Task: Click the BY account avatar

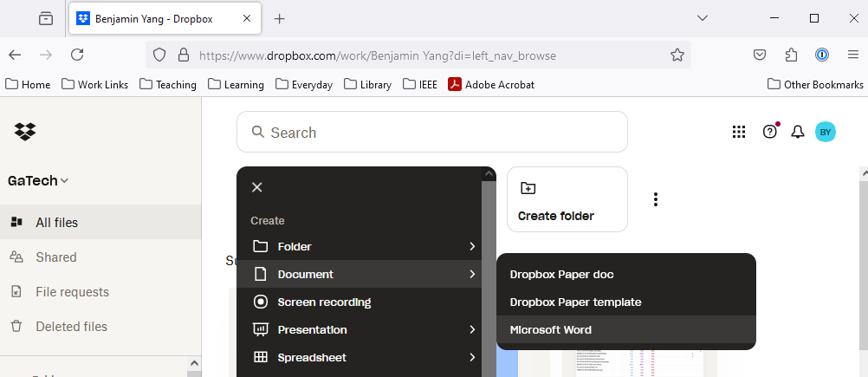Action: point(826,132)
